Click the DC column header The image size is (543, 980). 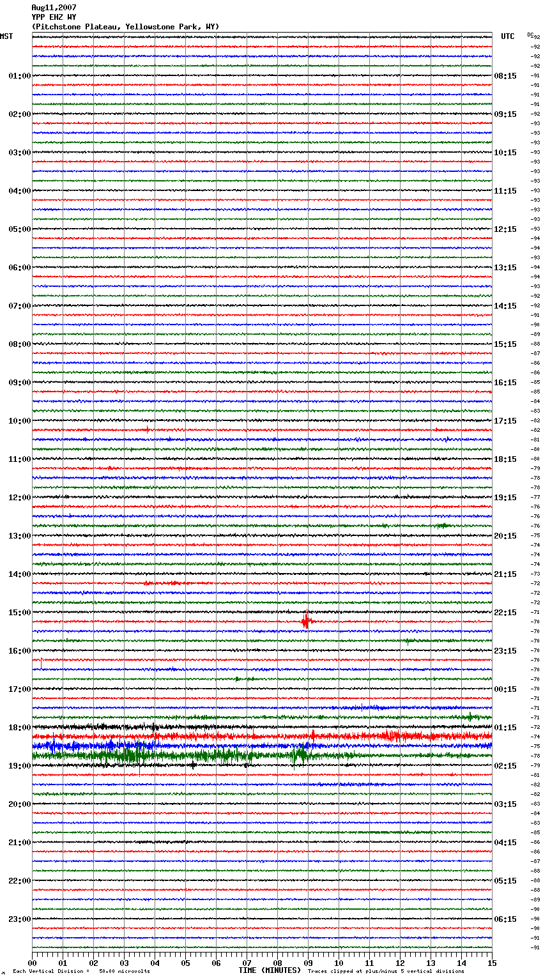[530, 34]
